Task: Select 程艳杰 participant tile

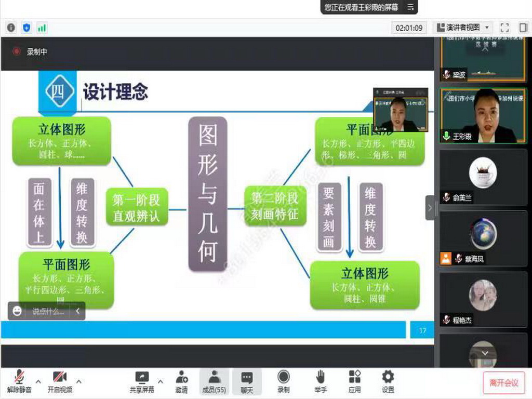Action: [x=483, y=299]
